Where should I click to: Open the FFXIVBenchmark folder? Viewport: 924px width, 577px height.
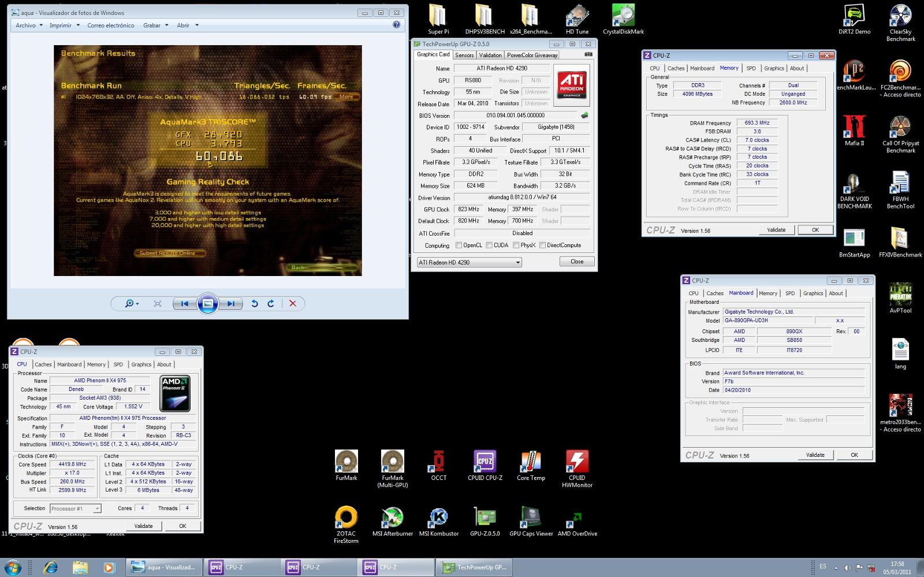900,238
